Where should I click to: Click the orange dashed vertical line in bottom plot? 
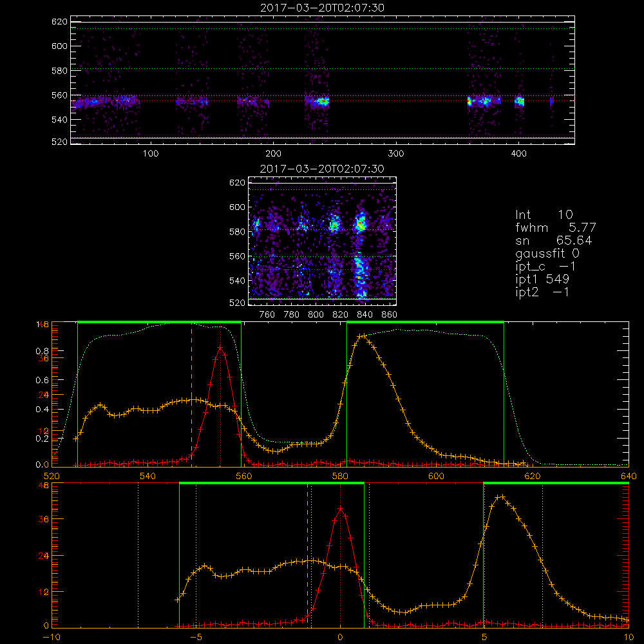(x=308, y=555)
